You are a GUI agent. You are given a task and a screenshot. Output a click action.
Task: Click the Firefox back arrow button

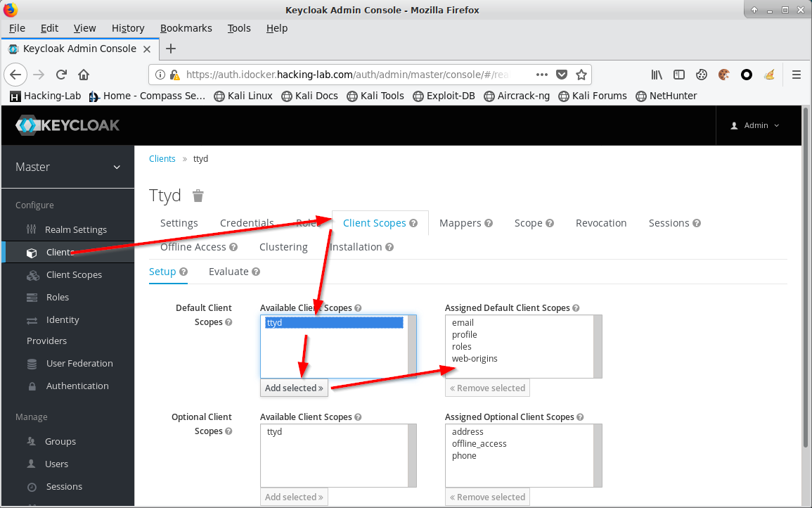tap(15, 75)
